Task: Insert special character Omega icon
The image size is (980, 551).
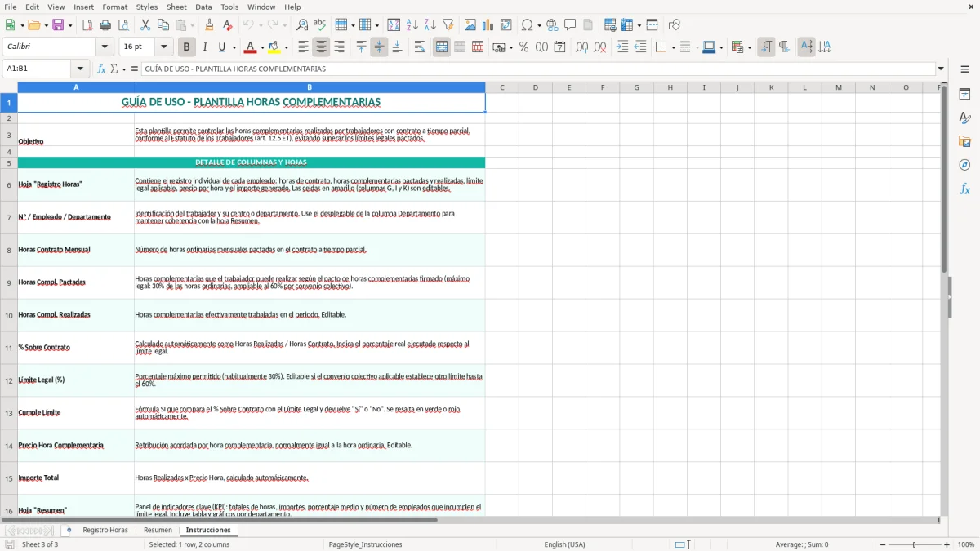Action: pyautogui.click(x=528, y=25)
